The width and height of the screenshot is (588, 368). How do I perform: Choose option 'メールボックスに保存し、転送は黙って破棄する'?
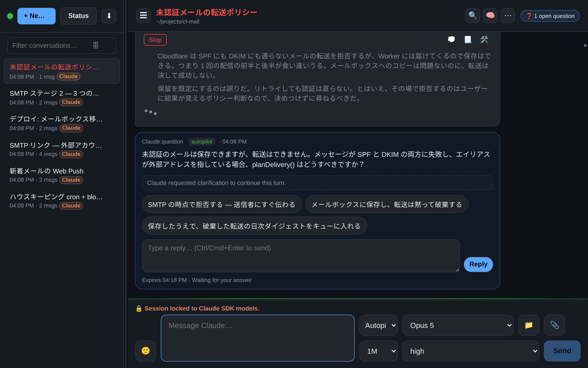pos(387,204)
